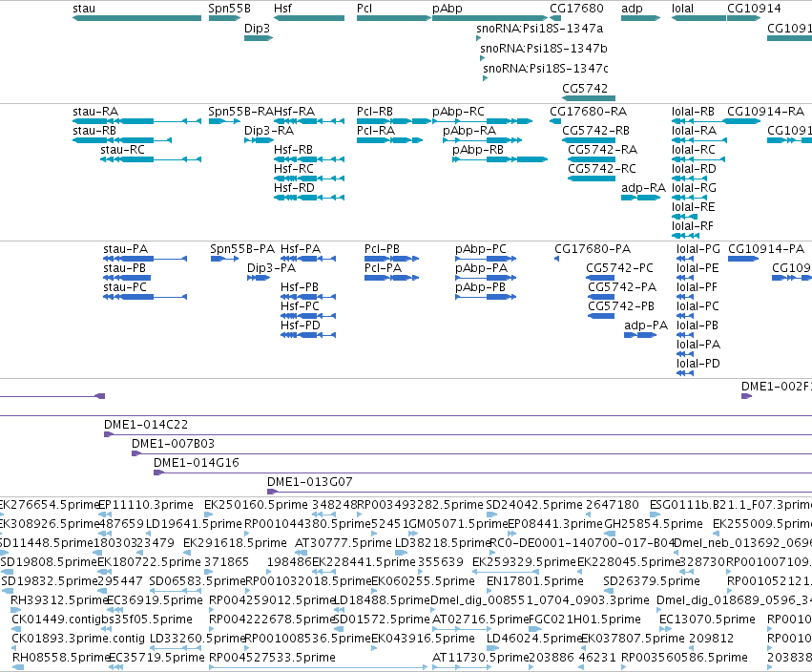This screenshot has height=672, width=812.
Task: Select the lolal-PD protein label
Action: (698, 365)
